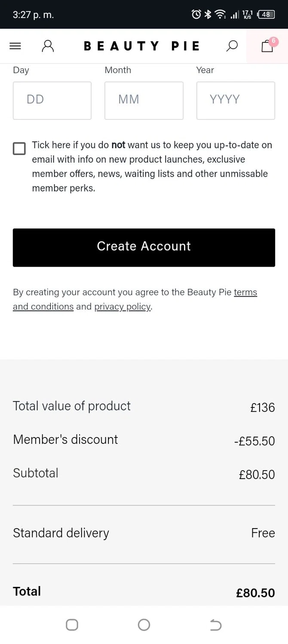Tap Android home circle button
288x644 pixels.
144,625
